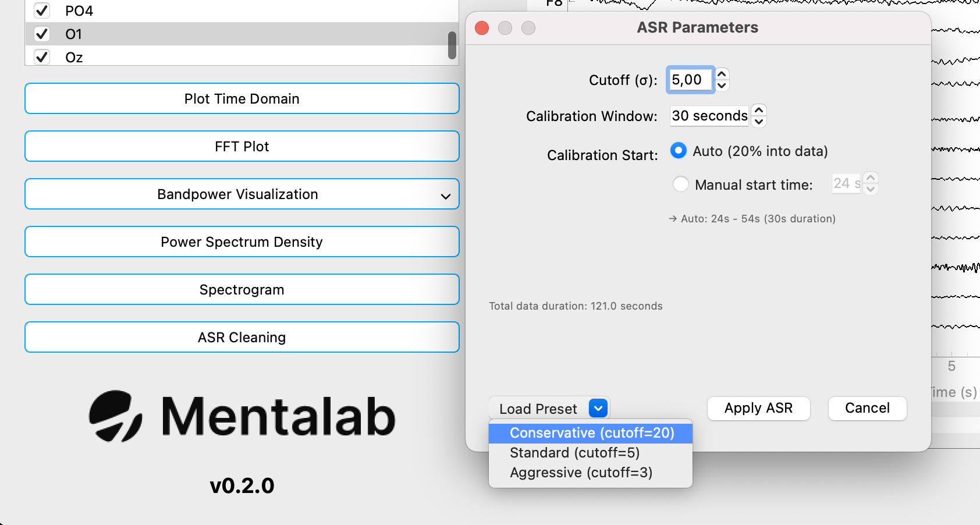The height and width of the screenshot is (525, 980).
Task: Click the Apply ASR button
Action: [x=758, y=408]
